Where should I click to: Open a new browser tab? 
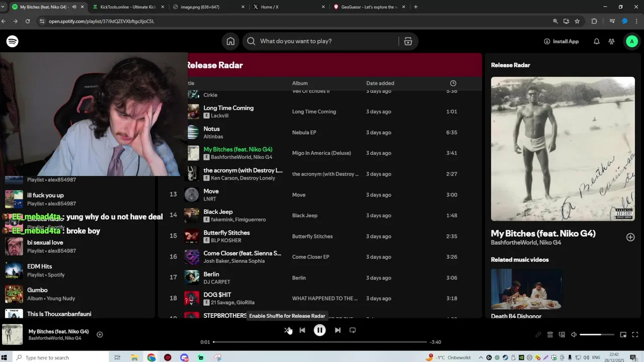(x=416, y=7)
